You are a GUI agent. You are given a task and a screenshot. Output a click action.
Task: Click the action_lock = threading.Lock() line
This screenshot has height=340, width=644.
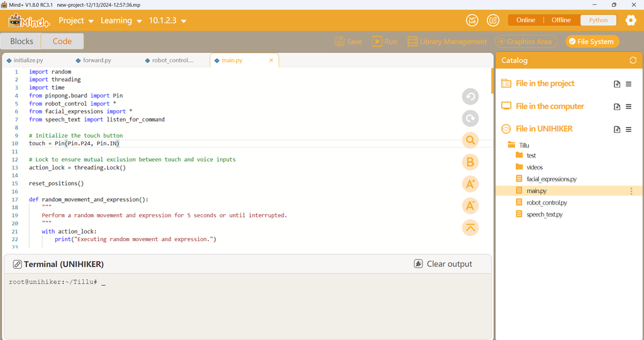pos(77,167)
